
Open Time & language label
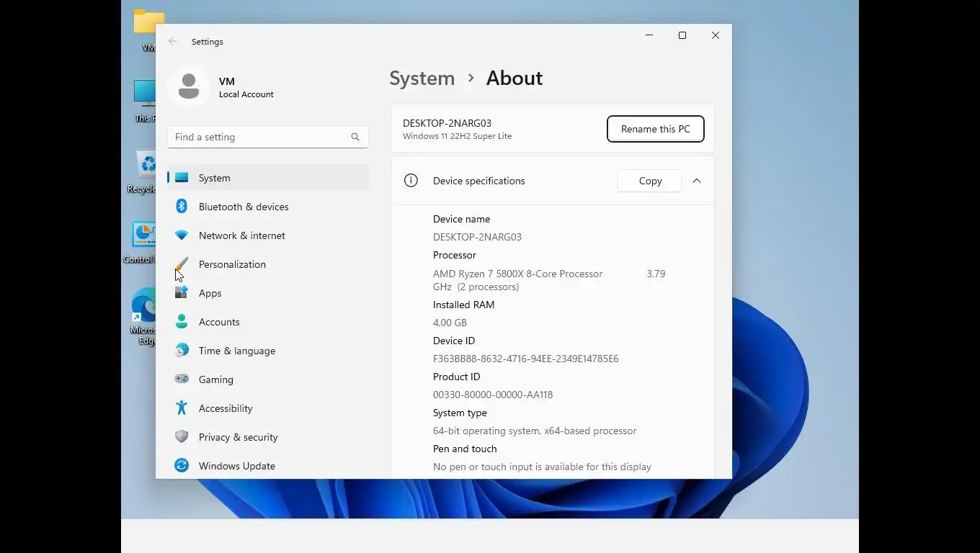237,351
